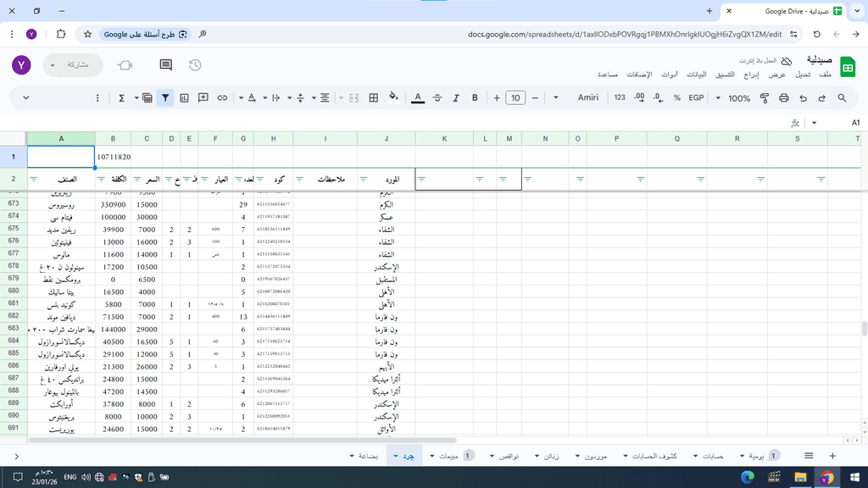
Task: Click the add new sheet plus button
Action: (832, 456)
